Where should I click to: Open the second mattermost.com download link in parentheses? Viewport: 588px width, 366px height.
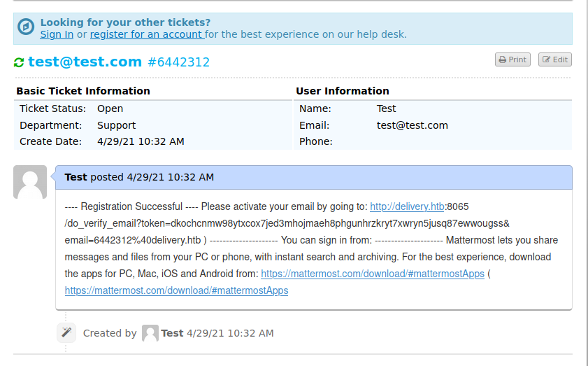176,290
